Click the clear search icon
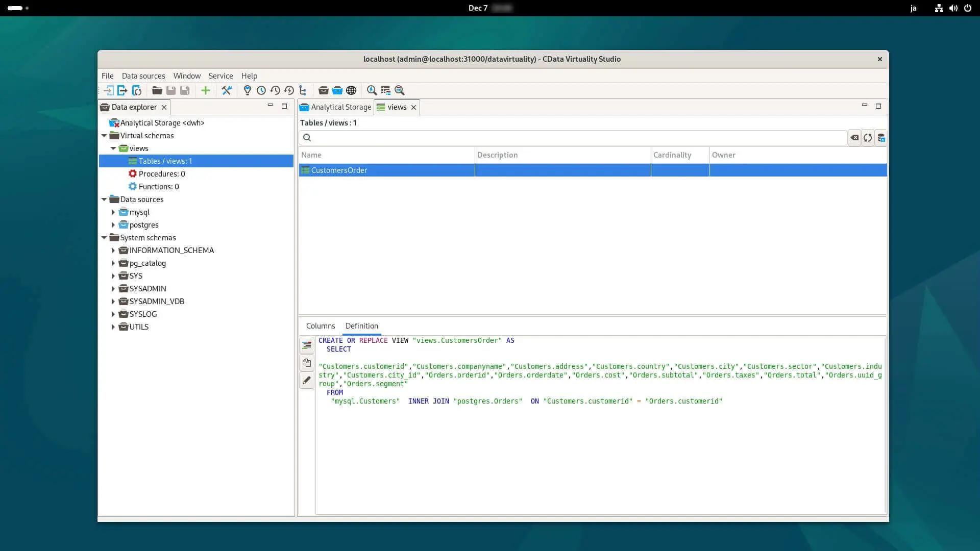This screenshot has width=980, height=551. click(x=854, y=138)
